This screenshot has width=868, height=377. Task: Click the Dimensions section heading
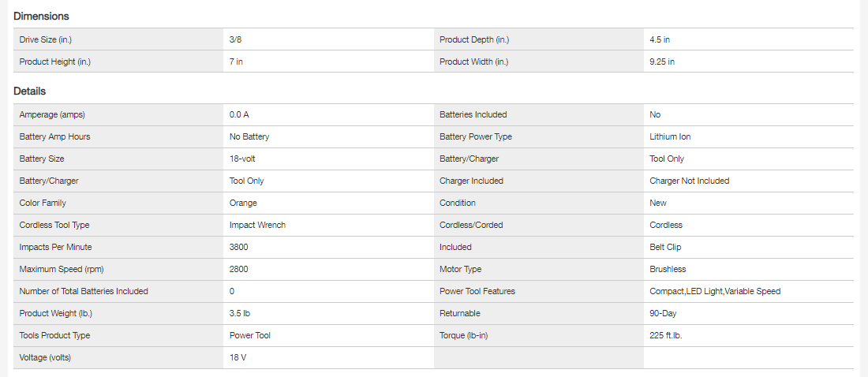(x=41, y=16)
